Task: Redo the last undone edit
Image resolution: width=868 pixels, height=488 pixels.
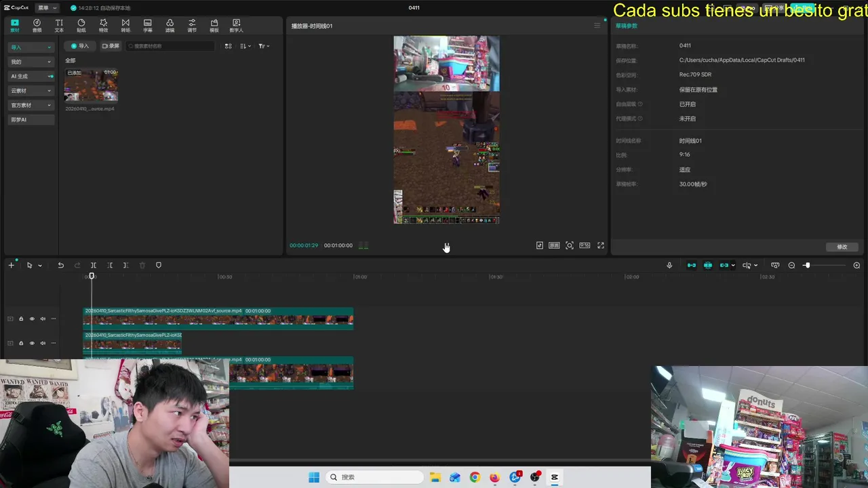Action: pos(77,265)
